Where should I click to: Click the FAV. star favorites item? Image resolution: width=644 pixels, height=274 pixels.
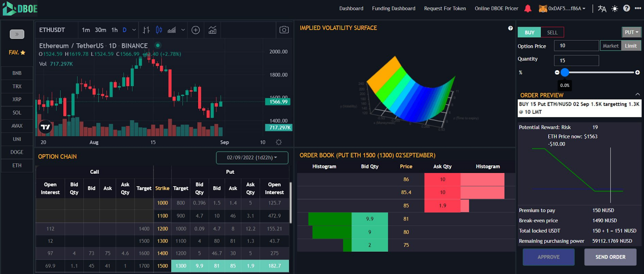17,52
